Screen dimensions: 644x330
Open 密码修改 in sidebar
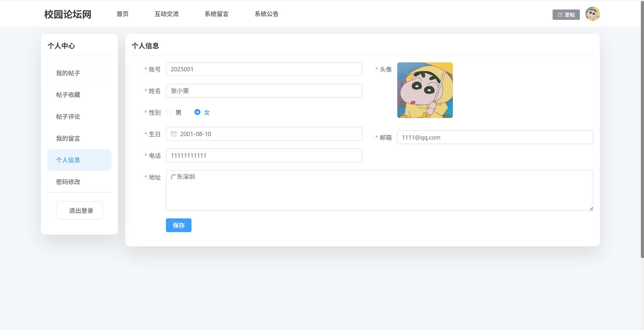(x=68, y=182)
